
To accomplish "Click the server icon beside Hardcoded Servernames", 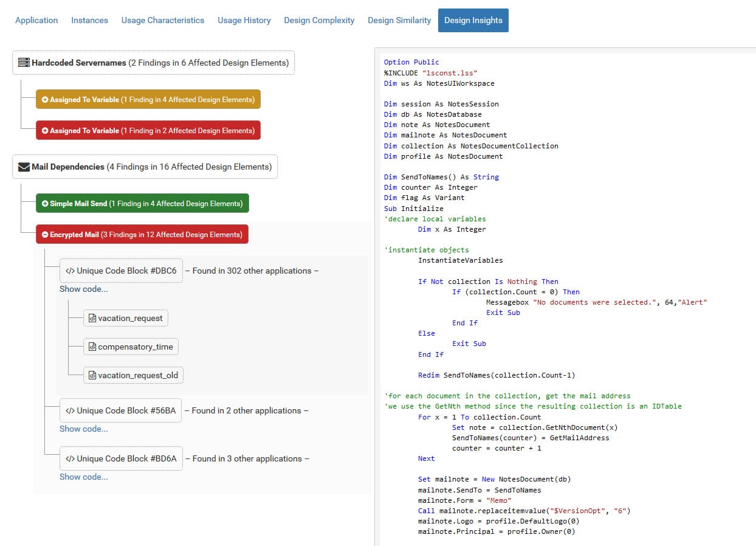I will click(x=24, y=63).
